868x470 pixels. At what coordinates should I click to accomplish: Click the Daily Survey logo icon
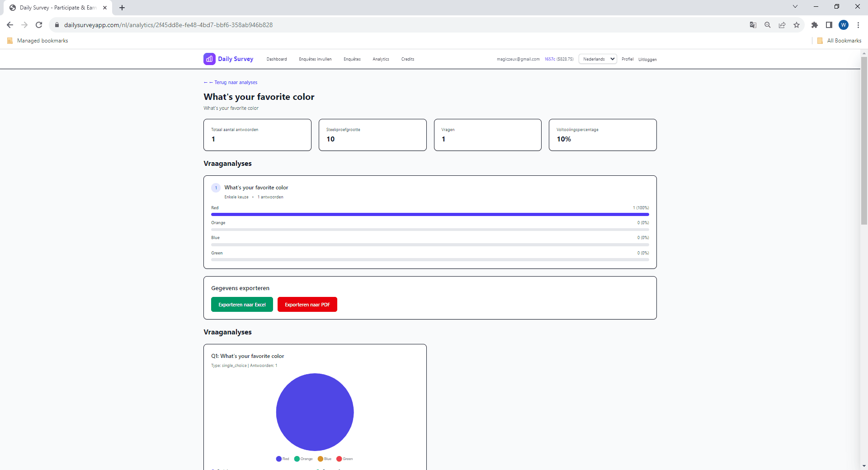tap(209, 59)
